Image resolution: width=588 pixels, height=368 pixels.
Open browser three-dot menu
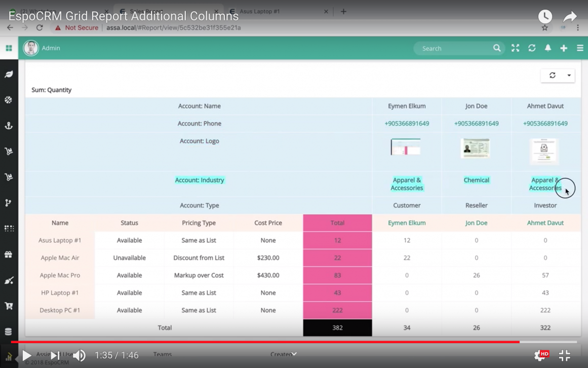[577, 28]
